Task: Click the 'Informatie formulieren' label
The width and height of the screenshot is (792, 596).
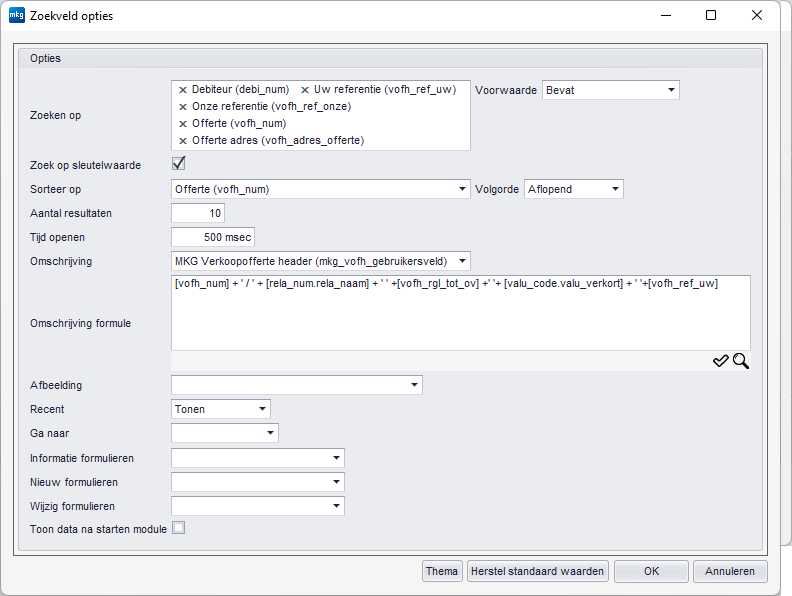Action: point(82,458)
